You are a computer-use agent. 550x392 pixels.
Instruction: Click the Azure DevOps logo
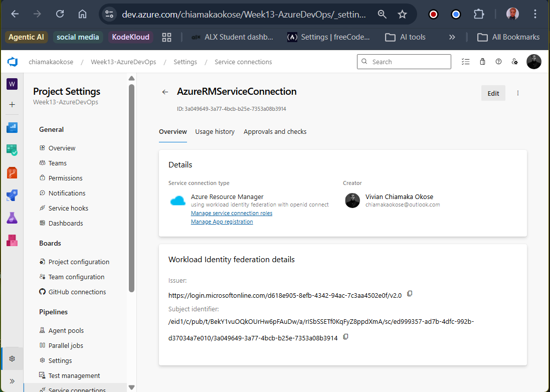[13, 62]
